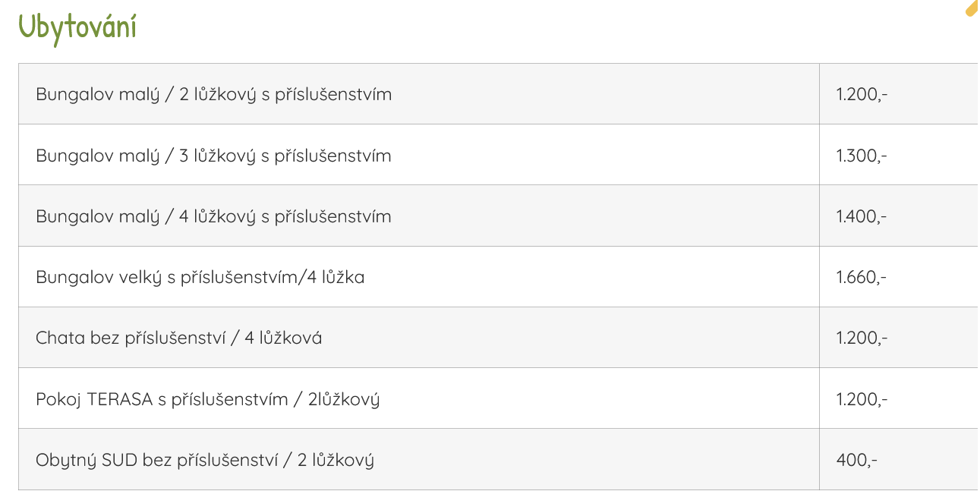Click the text 4 lůžka in Bungalov velký row

(x=336, y=277)
